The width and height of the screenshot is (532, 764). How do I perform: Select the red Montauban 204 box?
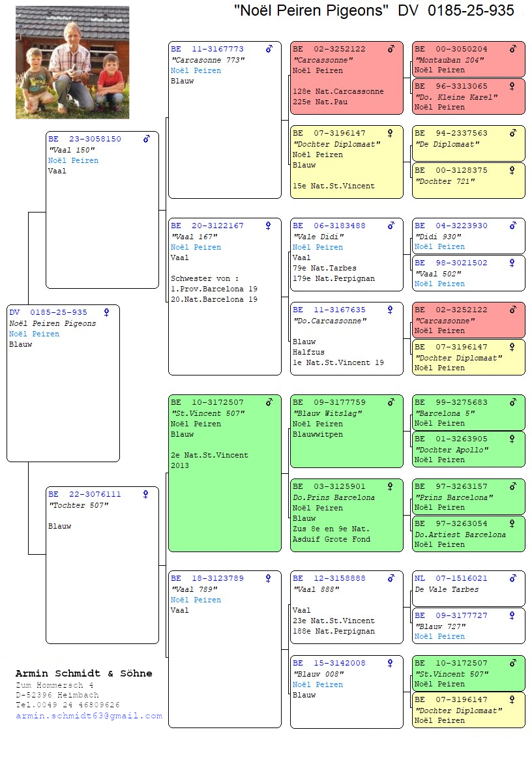[468, 59]
